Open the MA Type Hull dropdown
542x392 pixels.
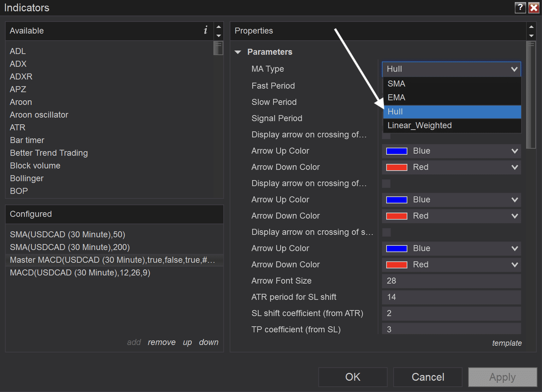pyautogui.click(x=451, y=69)
